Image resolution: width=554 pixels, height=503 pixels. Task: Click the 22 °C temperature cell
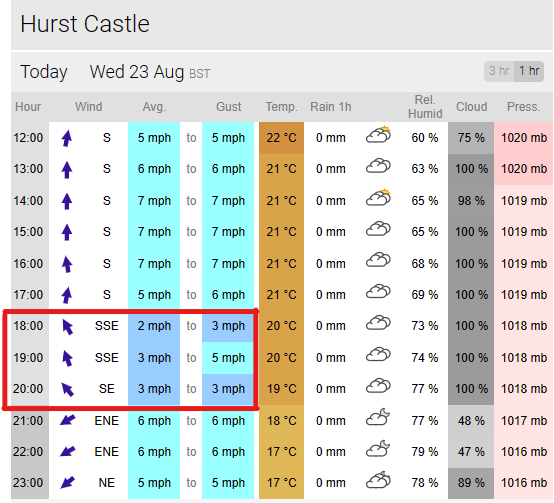tap(281, 138)
